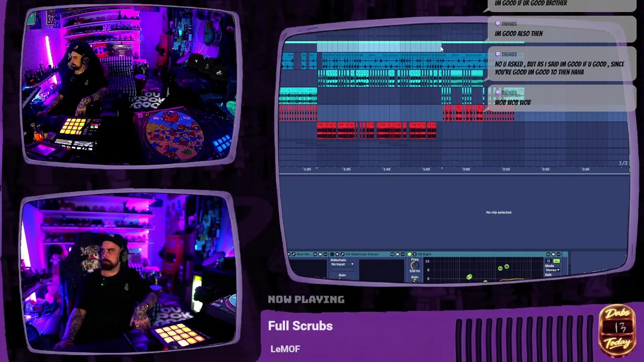Image resolution: width=644 pixels, height=362 pixels.
Task: Fold the Real GA device
Action: click(289, 254)
